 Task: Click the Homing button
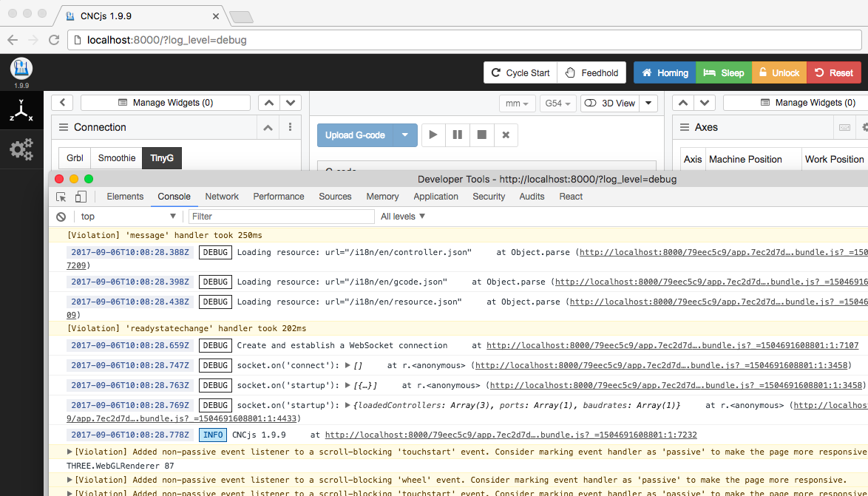[x=665, y=72]
